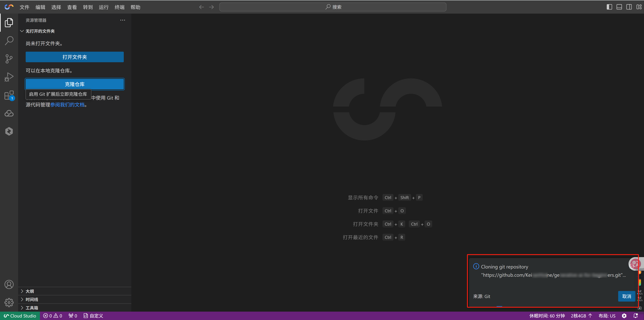
Task: Open the Accounts icon in activity bar
Action: point(9,284)
